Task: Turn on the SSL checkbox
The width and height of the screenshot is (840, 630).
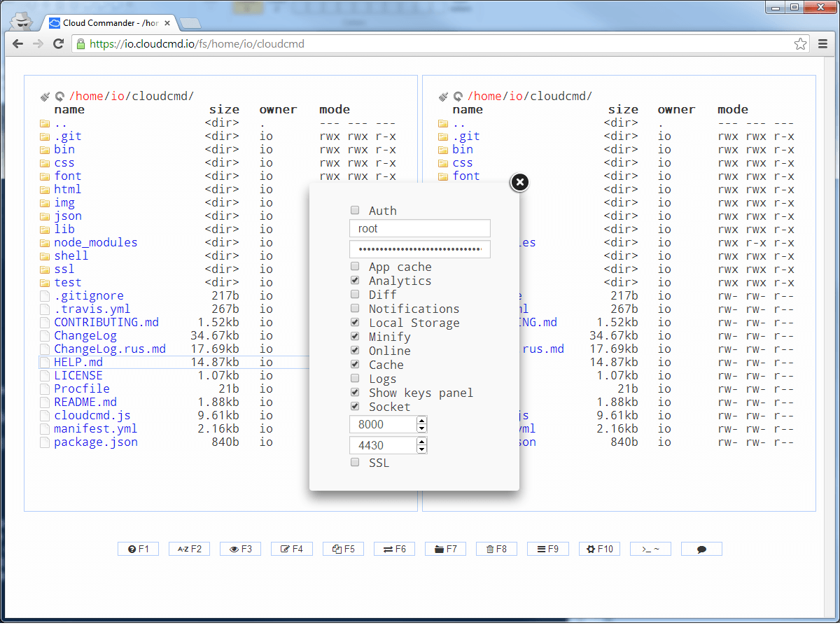Action: point(355,462)
